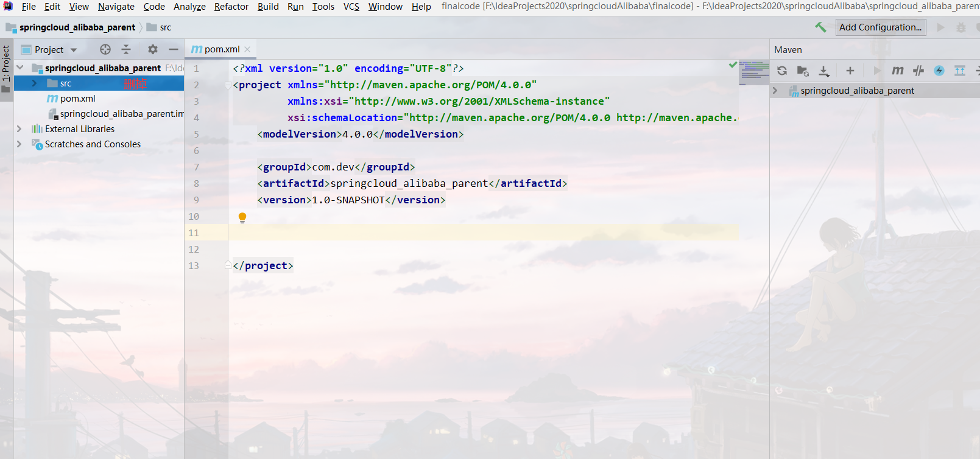This screenshot has height=459, width=980.
Task: Click the groupId value com.dev
Action: pyautogui.click(x=333, y=167)
